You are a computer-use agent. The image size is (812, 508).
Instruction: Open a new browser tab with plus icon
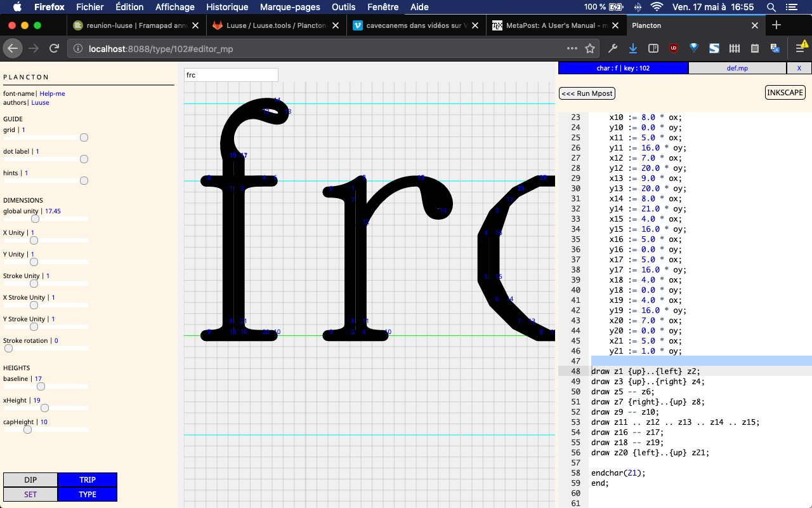point(776,25)
